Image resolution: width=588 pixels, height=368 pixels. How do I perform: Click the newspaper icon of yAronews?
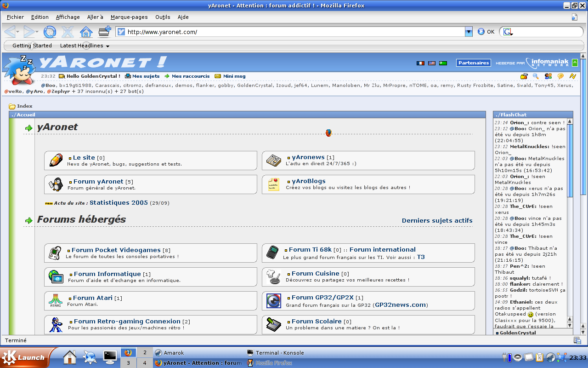tap(274, 161)
